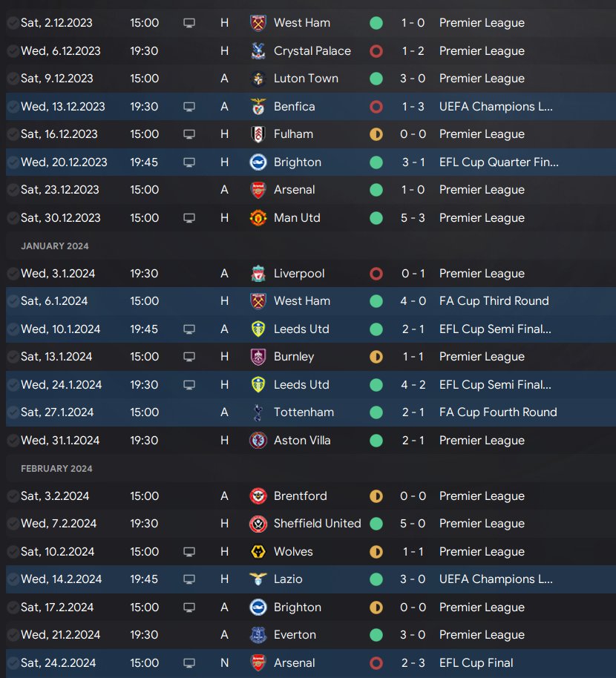Image resolution: width=616 pixels, height=678 pixels.
Task: Open the FA Cup Fourth Round competition link
Action: tap(498, 412)
